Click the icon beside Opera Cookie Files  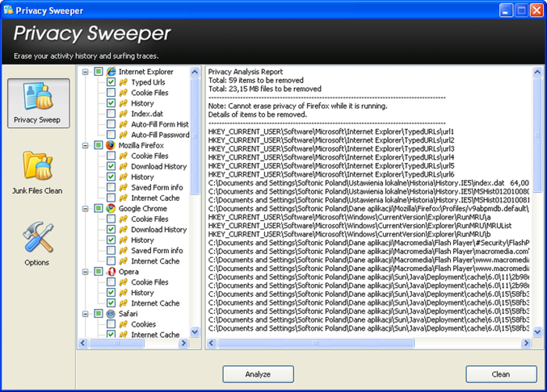123,282
